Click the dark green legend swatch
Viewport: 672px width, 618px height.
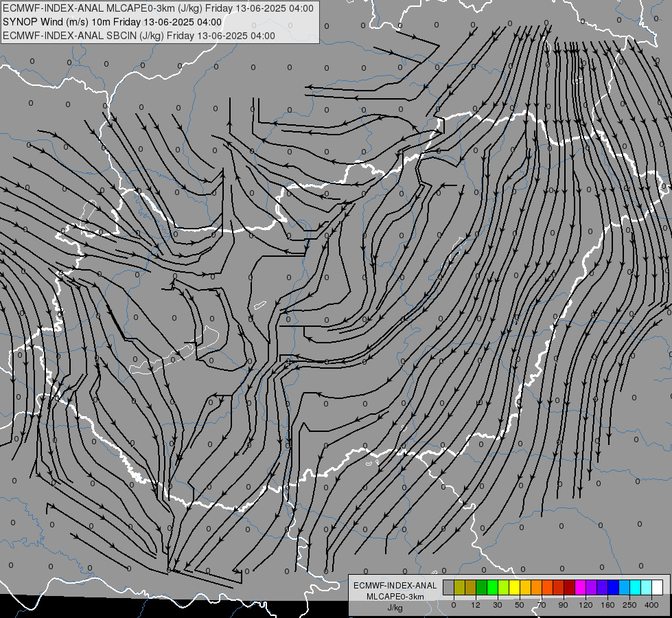(482, 587)
